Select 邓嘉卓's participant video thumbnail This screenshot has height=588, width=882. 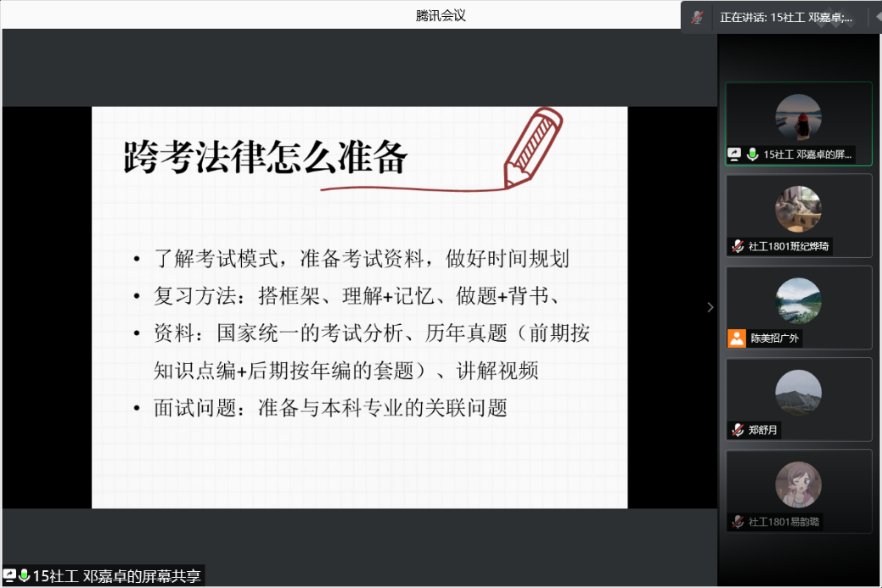[x=798, y=117]
